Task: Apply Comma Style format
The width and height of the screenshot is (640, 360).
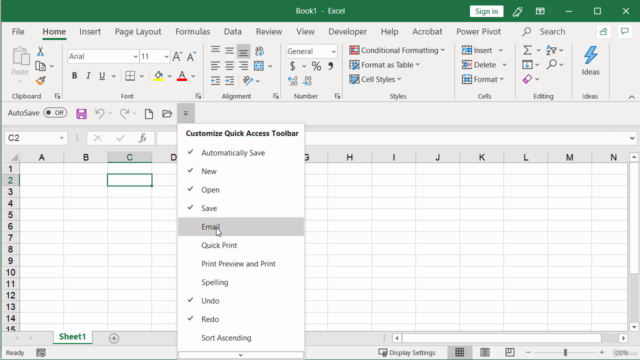Action: [331, 66]
